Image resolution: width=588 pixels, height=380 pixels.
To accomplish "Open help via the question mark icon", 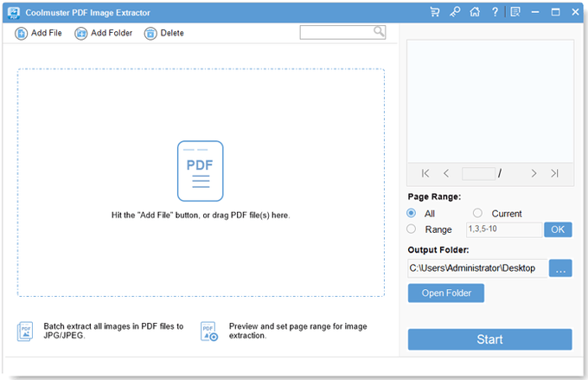I will [495, 12].
